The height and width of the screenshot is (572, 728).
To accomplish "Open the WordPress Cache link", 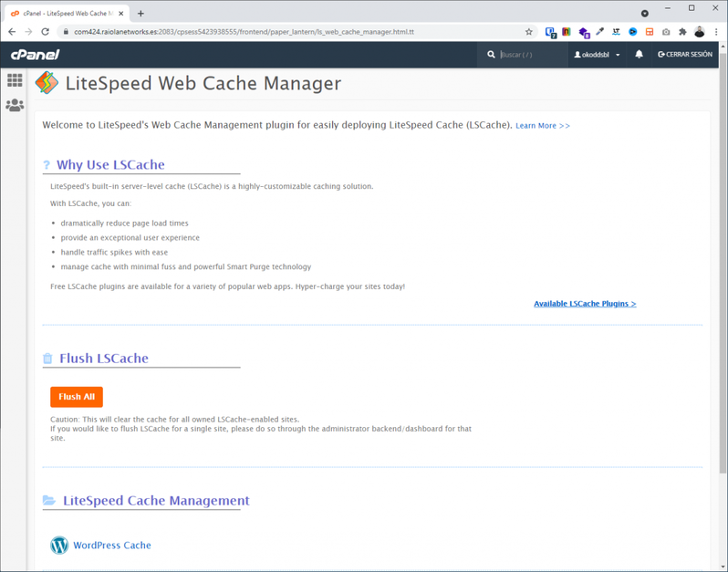I will pyautogui.click(x=112, y=545).
